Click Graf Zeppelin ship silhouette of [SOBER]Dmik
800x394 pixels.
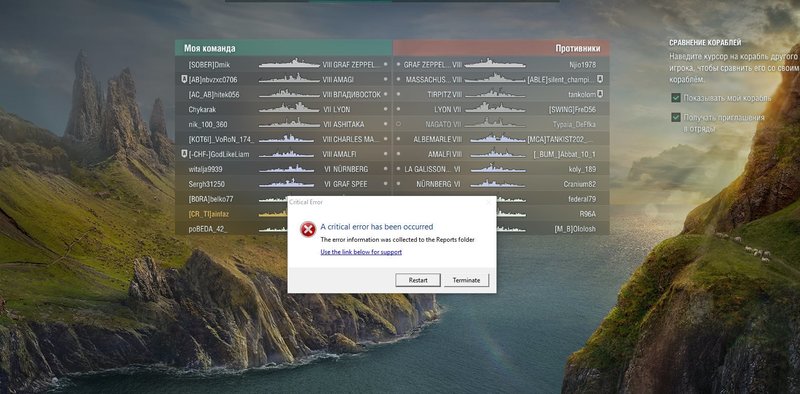click(x=289, y=64)
